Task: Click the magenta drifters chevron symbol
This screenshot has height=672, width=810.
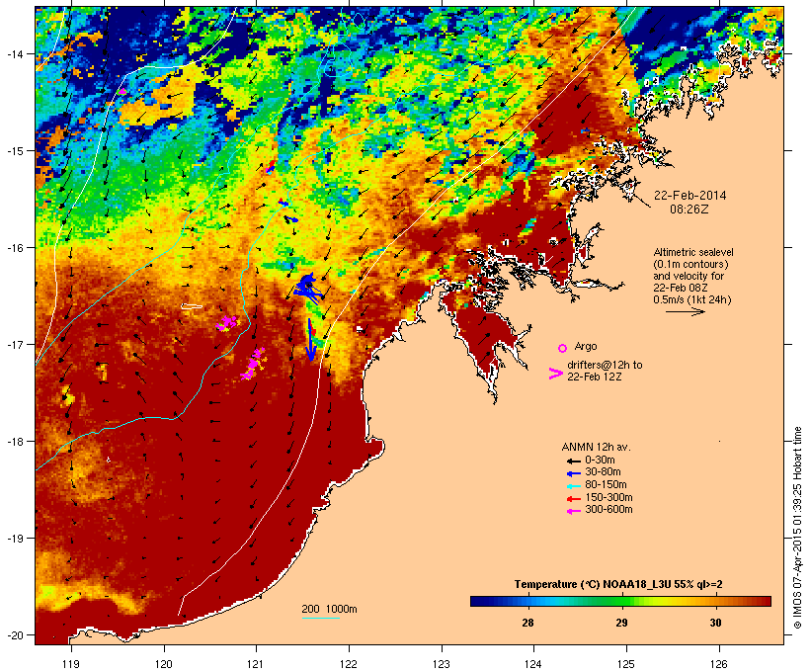Action: pos(556,374)
